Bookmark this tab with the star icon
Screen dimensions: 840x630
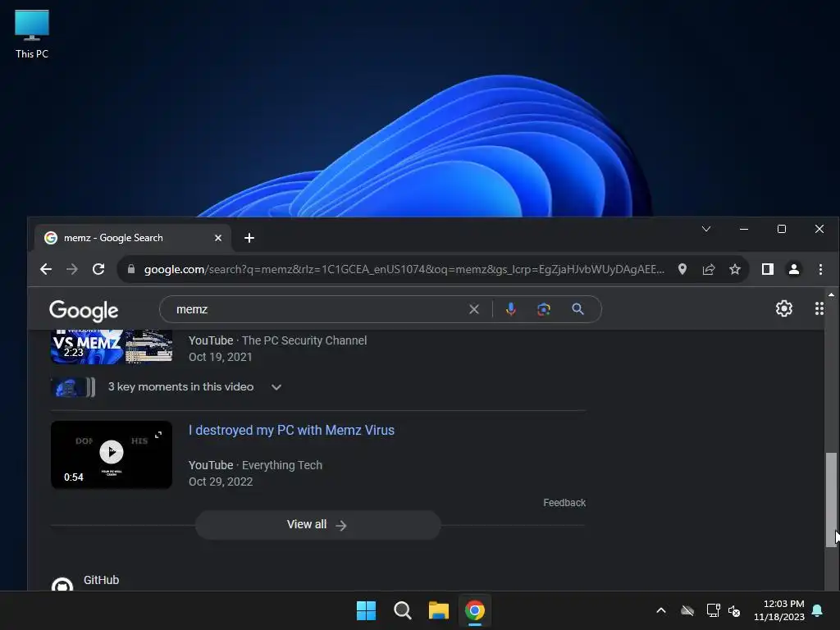point(735,269)
